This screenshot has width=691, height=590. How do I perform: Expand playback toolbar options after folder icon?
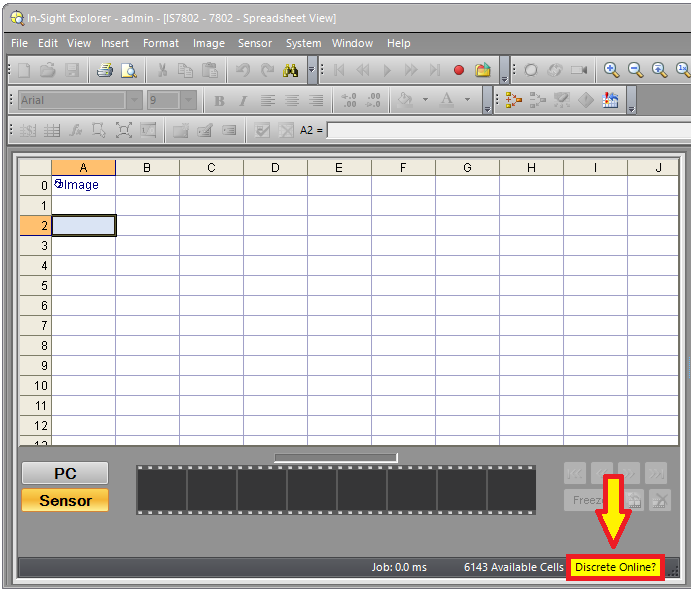click(505, 70)
